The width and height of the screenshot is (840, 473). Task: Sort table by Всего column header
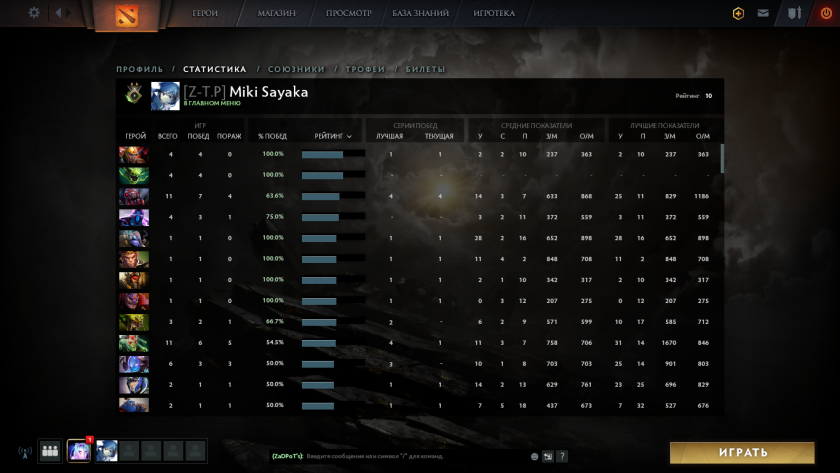(x=168, y=136)
